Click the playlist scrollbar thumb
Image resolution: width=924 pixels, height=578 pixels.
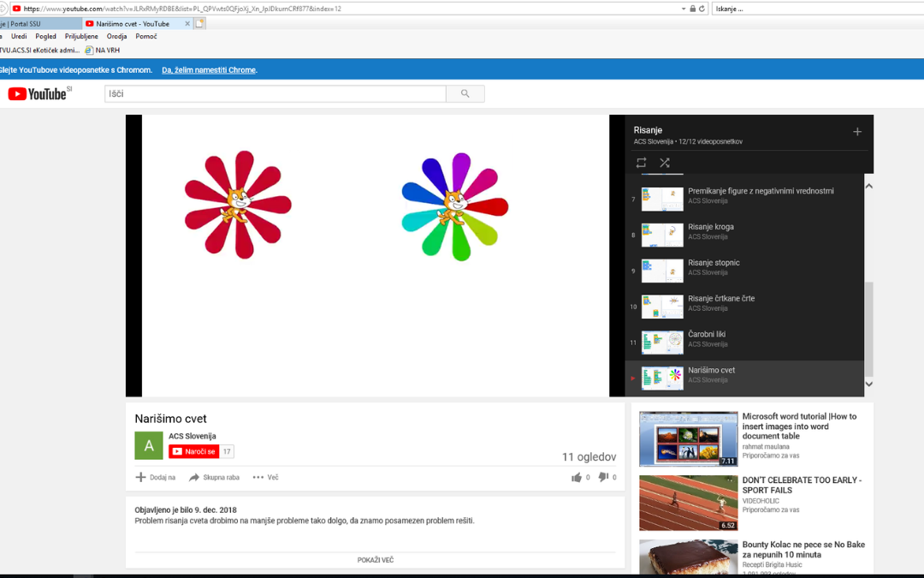point(869,330)
